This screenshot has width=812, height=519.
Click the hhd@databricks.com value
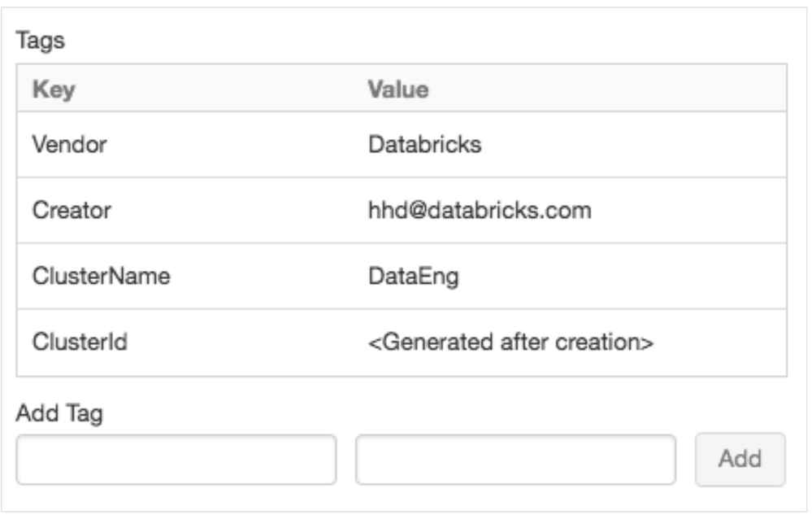[x=480, y=211]
